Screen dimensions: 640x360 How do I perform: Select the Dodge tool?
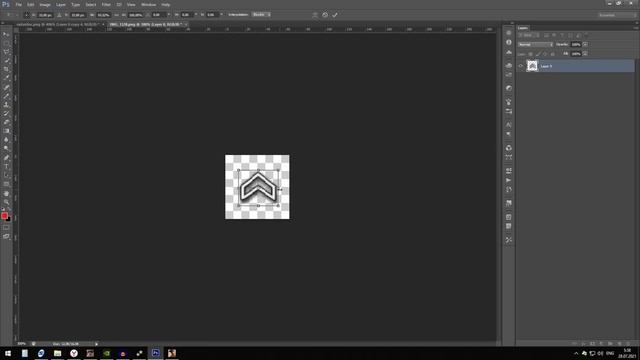6,149
